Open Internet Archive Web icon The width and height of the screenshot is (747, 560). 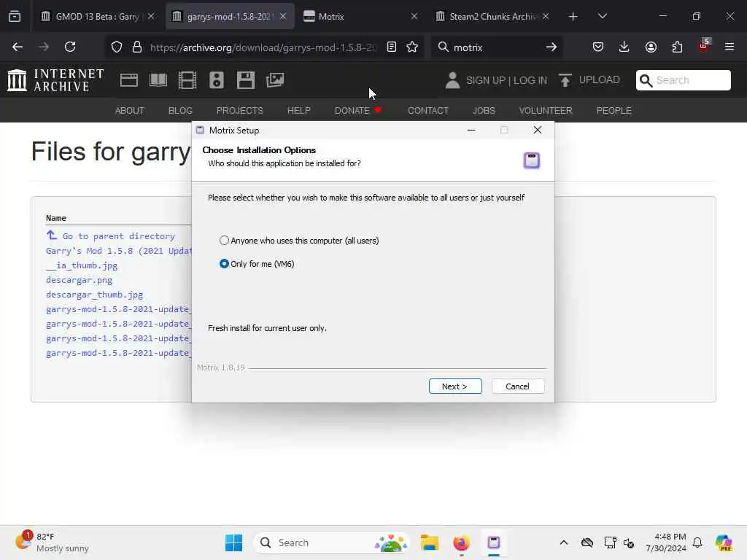(x=129, y=80)
